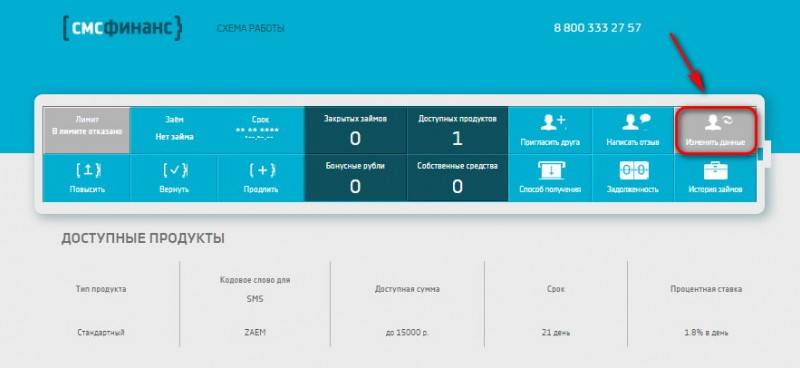Screen dimensions: 800x368
Task: Click the Заём Нет займа tile
Action: (174, 130)
